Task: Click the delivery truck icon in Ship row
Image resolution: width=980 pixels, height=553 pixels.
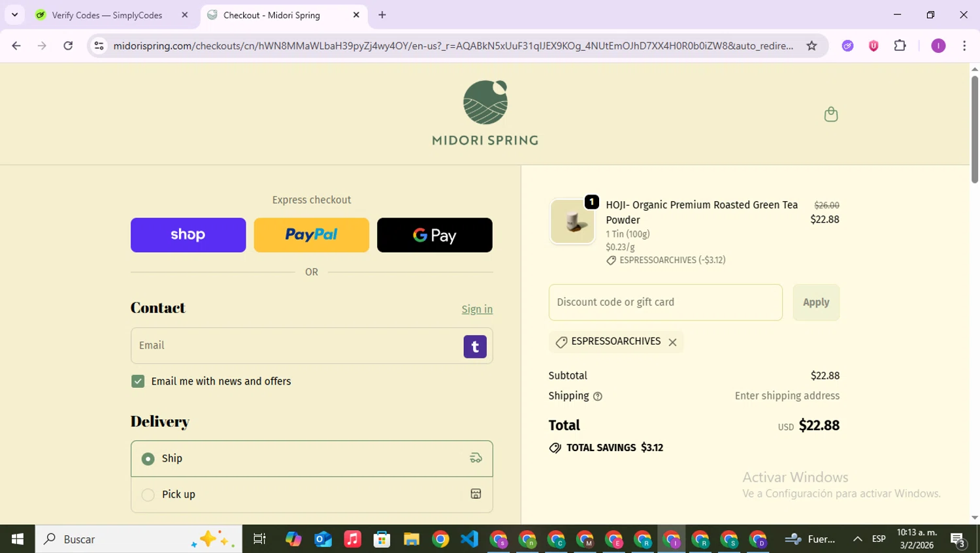Action: (476, 458)
